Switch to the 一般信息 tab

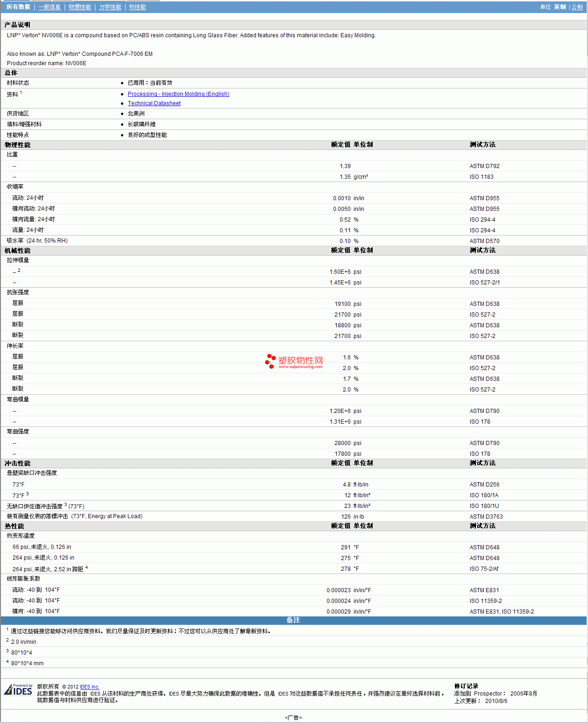[49, 7]
